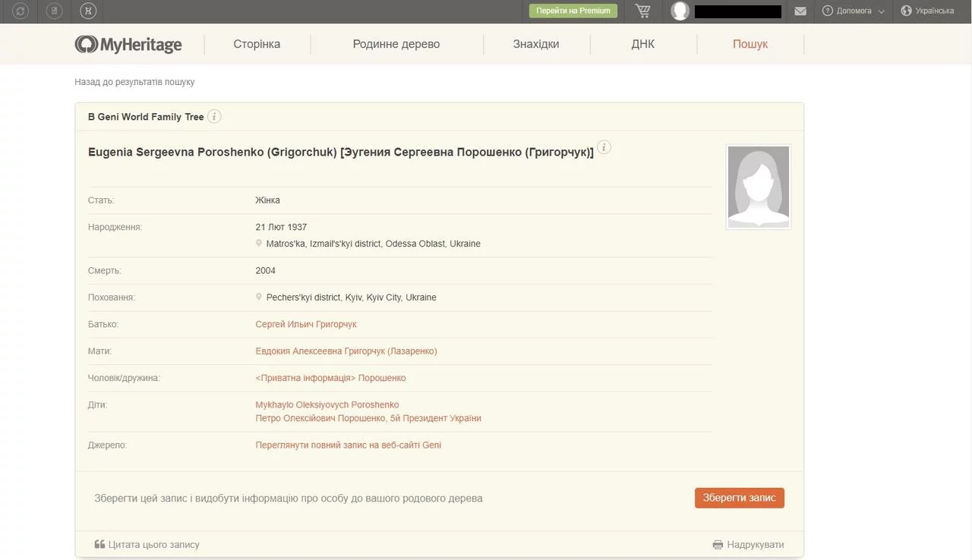Click the Зберегти запис button

740,498
